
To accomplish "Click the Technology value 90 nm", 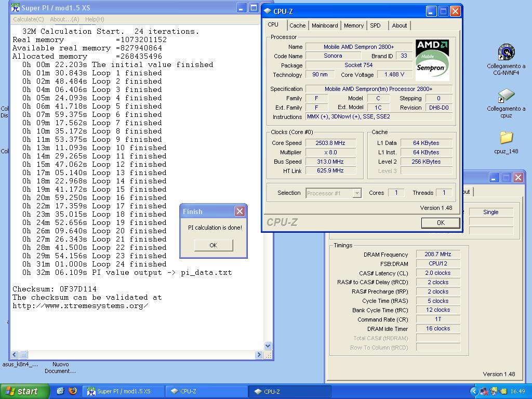I will (x=320, y=74).
